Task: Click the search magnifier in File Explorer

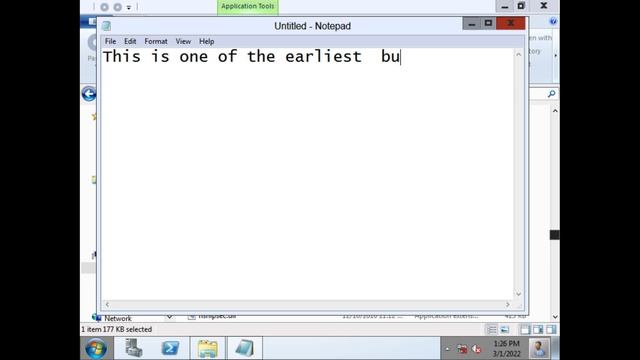Action: pyautogui.click(x=551, y=94)
